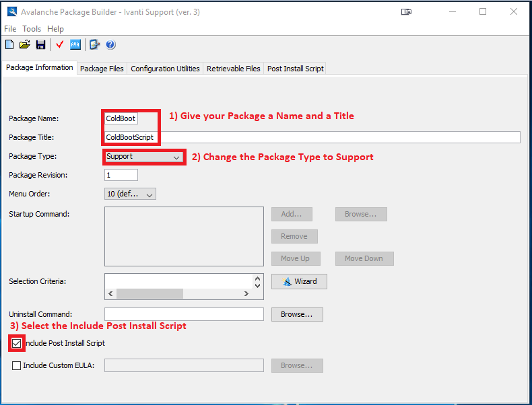Switch to the Retrievable Files tab

(234, 69)
